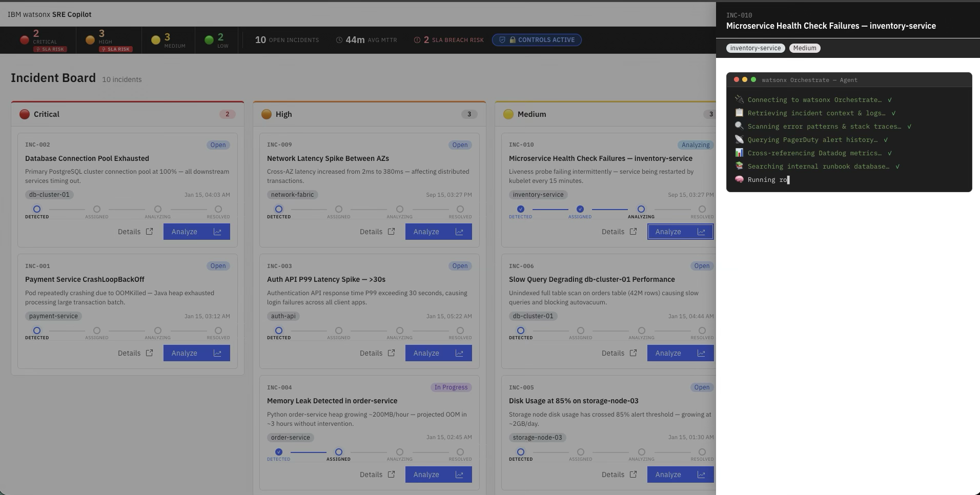980x495 pixels.
Task: Open Details external-link icon for INC-010
Action: coord(633,232)
